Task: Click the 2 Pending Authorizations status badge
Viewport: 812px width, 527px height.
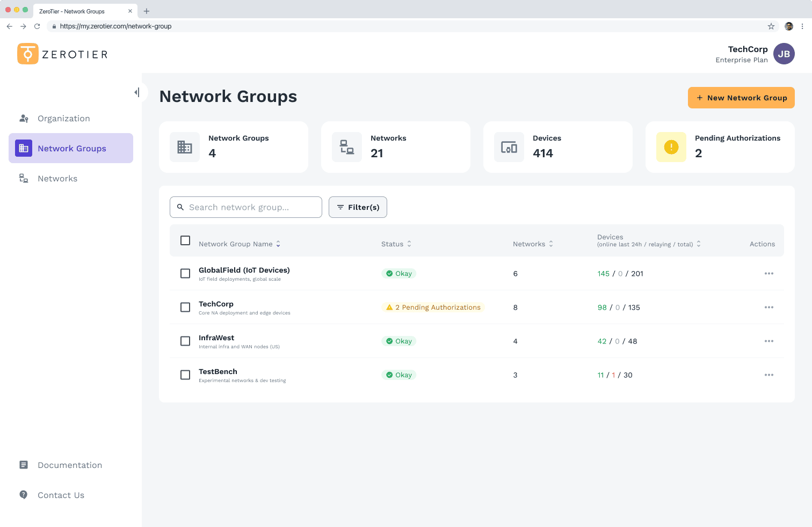Action: click(x=433, y=308)
